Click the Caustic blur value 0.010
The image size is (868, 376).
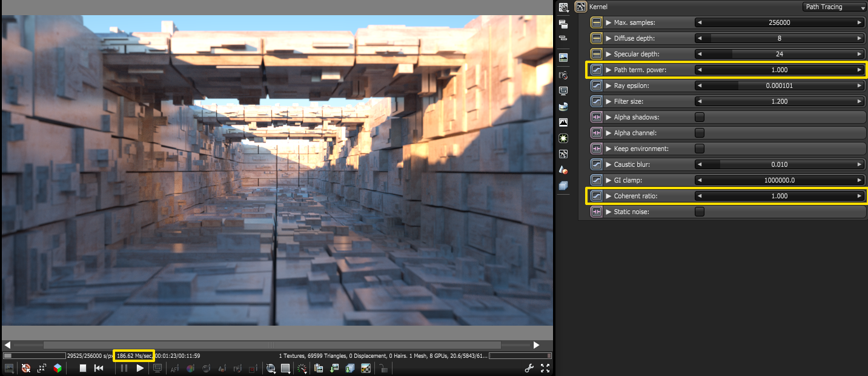coord(779,164)
